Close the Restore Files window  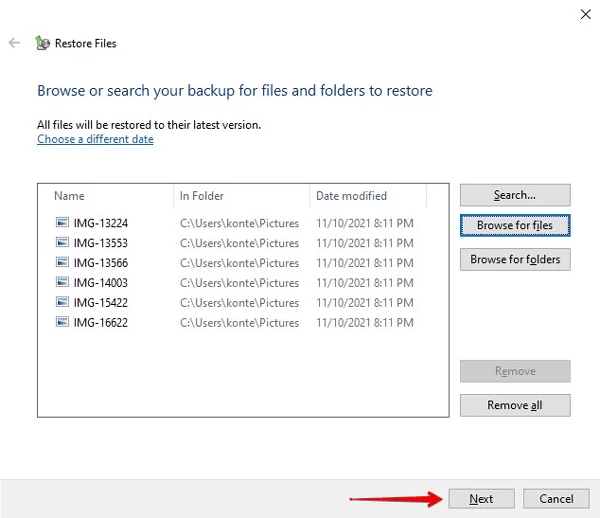tap(584, 14)
